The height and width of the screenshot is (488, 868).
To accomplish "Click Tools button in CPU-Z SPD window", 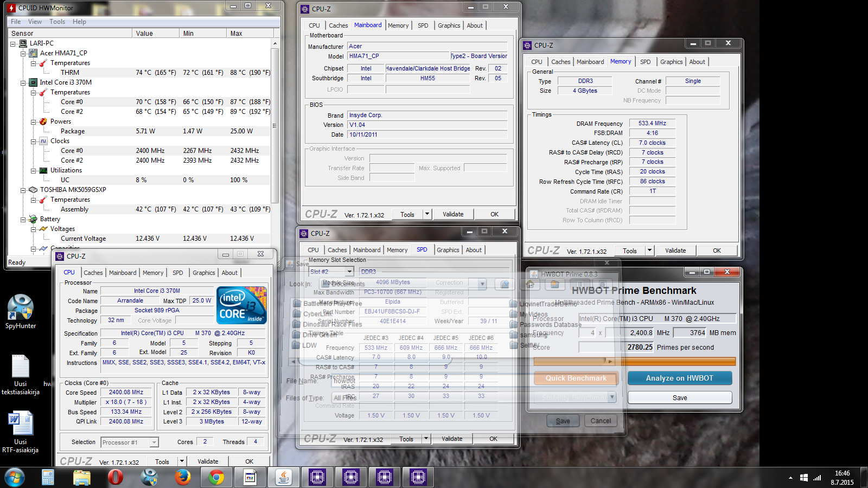I will click(x=406, y=439).
